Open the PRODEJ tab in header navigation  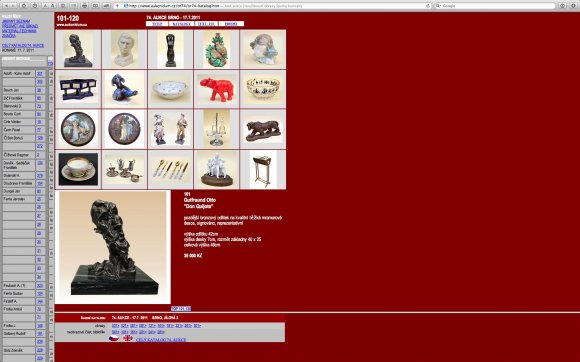click(x=231, y=24)
